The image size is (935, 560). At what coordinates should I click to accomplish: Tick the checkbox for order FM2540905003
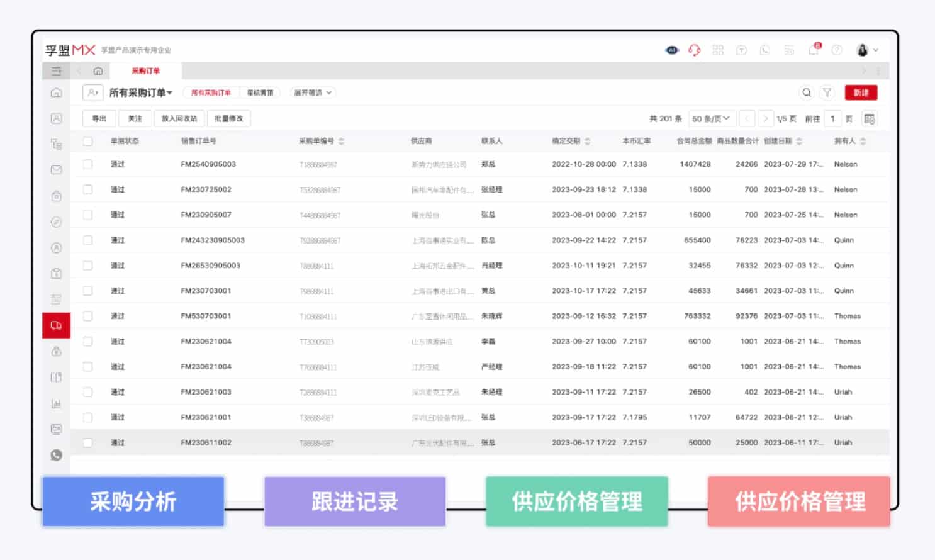click(x=88, y=164)
